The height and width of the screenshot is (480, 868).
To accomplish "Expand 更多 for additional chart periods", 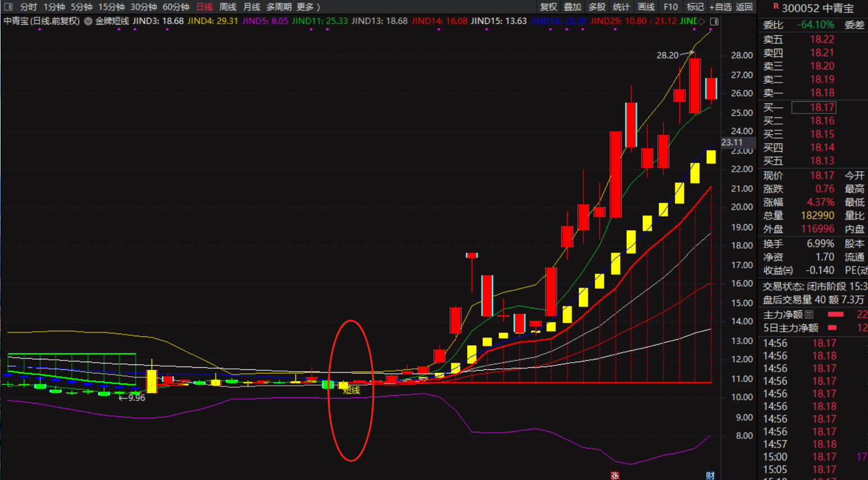I will 308,7.
